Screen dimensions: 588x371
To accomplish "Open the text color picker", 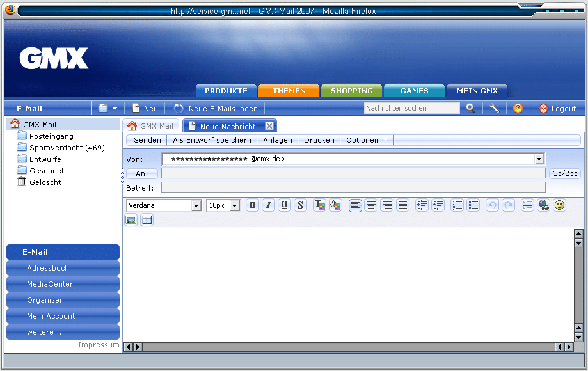I will point(319,205).
